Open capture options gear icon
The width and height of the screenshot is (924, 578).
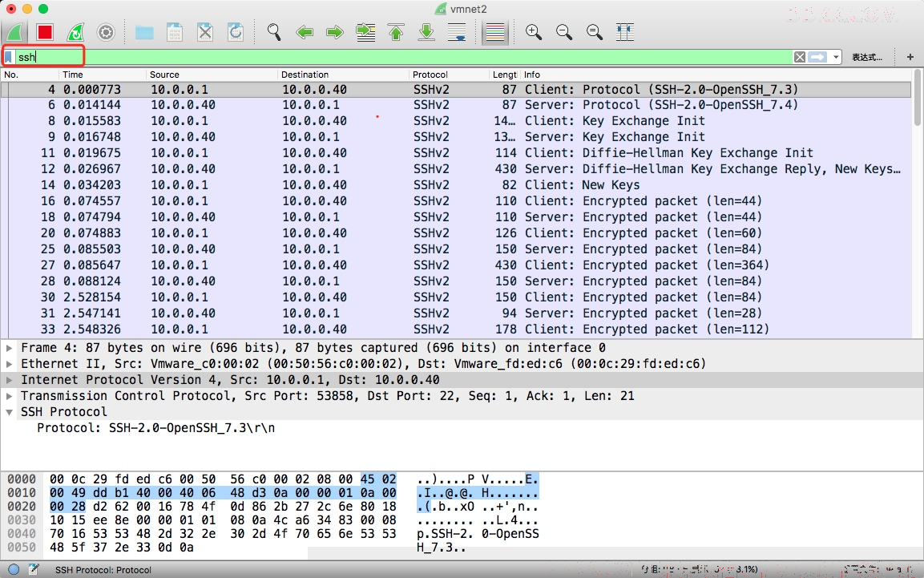tap(106, 32)
